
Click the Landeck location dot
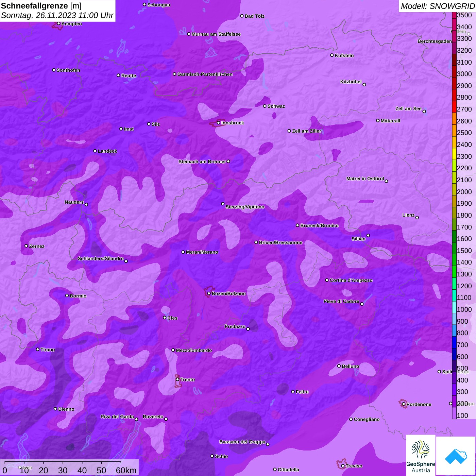tap(95, 151)
